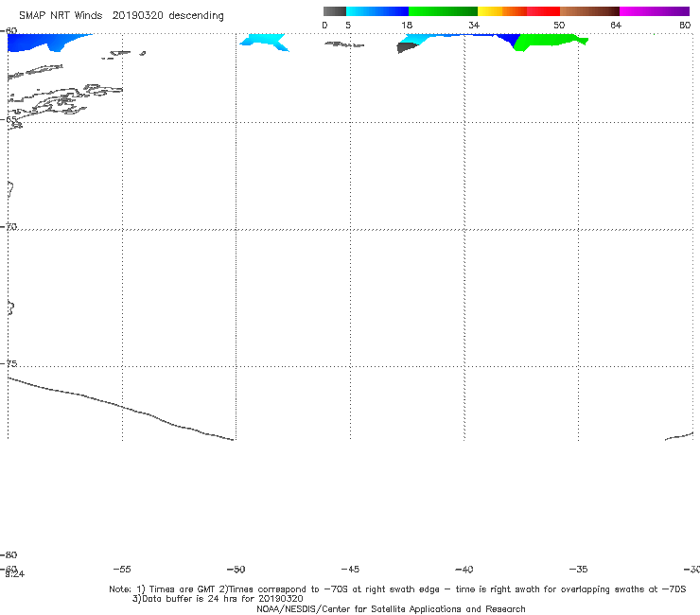Click the latitude label '-70'
The height and width of the screenshot is (615, 700).
coord(9,227)
